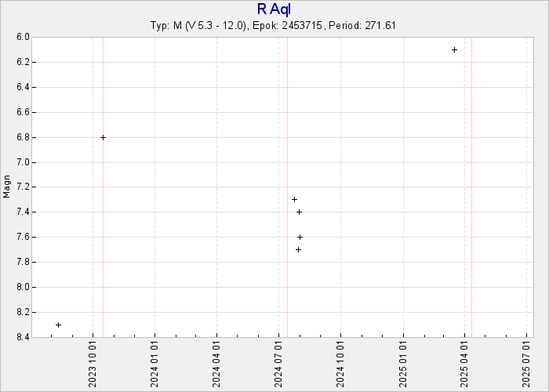Click the 7.0 magnitude axis label
The height and width of the screenshot is (392, 549).
click(22, 162)
